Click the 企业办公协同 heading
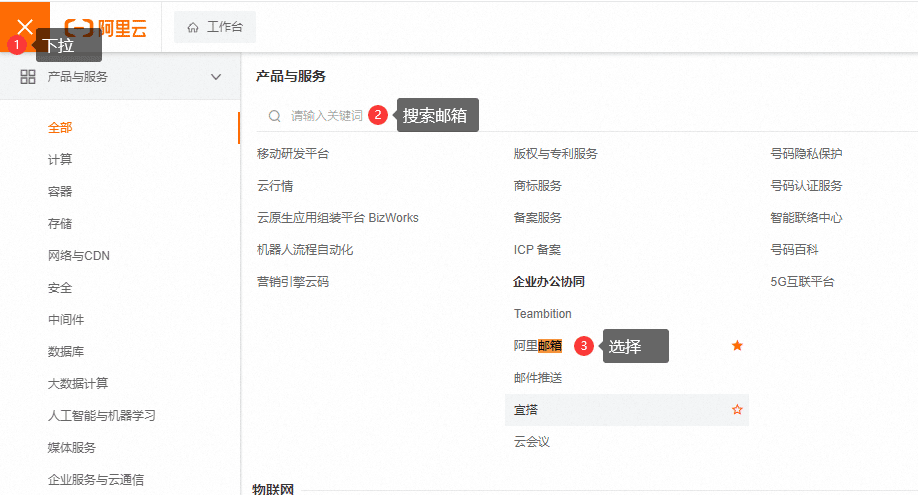 point(549,282)
